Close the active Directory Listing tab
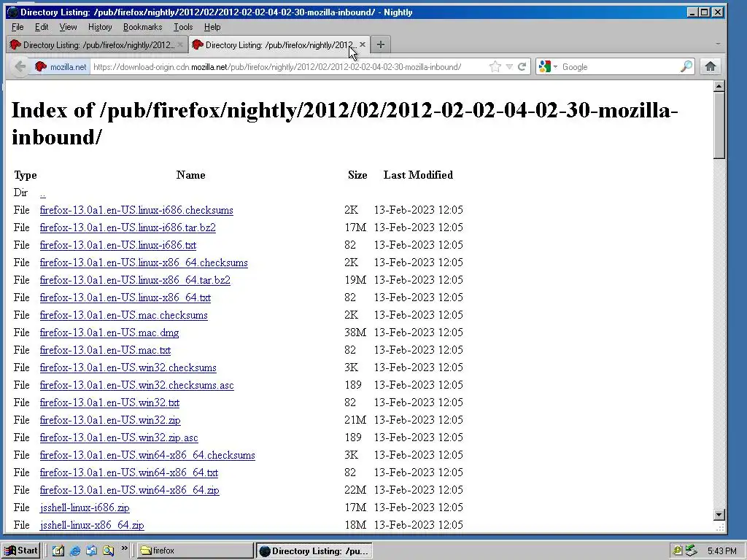 tap(363, 44)
